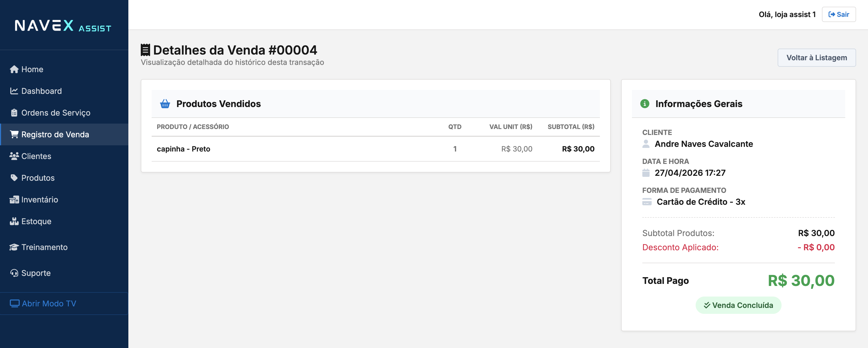Click the Produtos tag icon
Image resolution: width=868 pixels, height=348 pixels.
tap(14, 178)
